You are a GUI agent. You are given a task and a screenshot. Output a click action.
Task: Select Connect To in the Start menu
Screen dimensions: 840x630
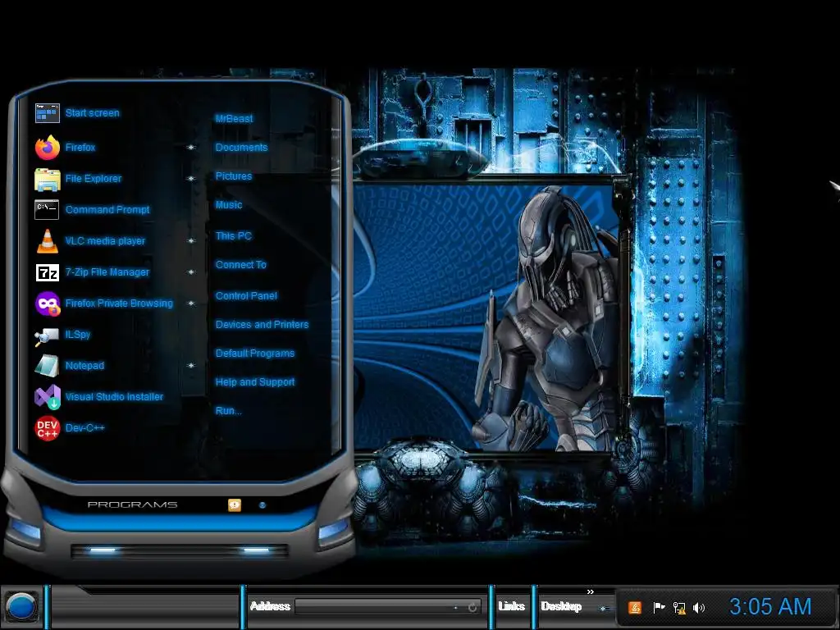(241, 265)
